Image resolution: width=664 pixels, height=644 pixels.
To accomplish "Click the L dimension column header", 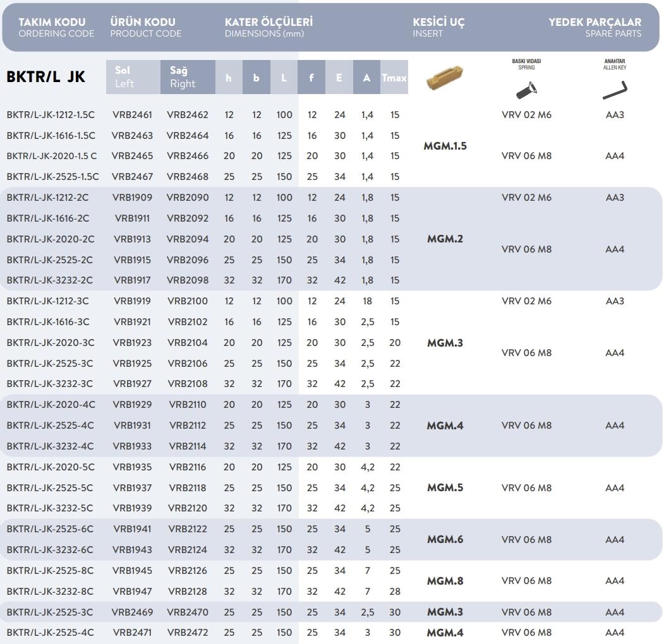I will pos(284,77).
